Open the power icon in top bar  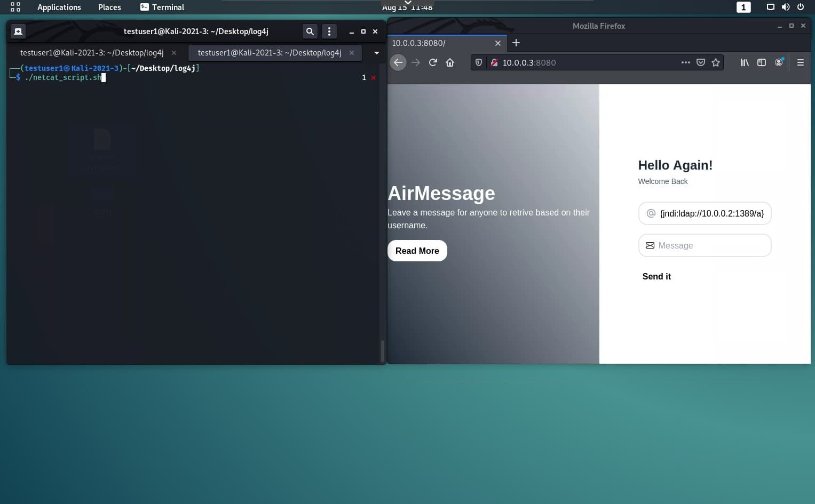801,7
